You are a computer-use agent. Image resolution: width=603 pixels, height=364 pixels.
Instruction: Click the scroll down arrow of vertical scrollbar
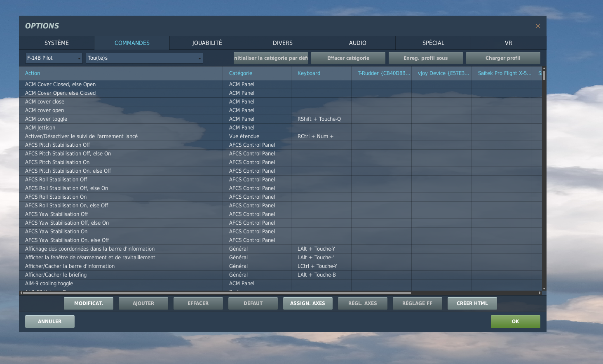[x=544, y=289]
